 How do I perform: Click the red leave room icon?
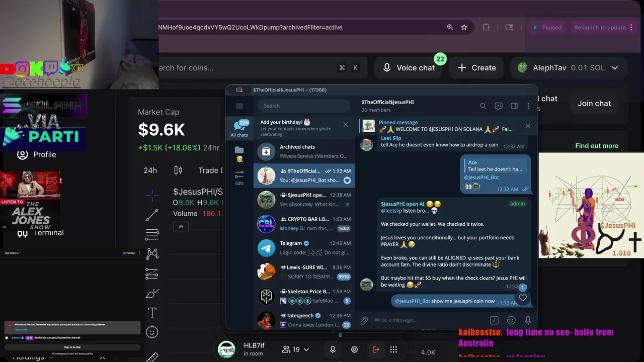pos(376,349)
